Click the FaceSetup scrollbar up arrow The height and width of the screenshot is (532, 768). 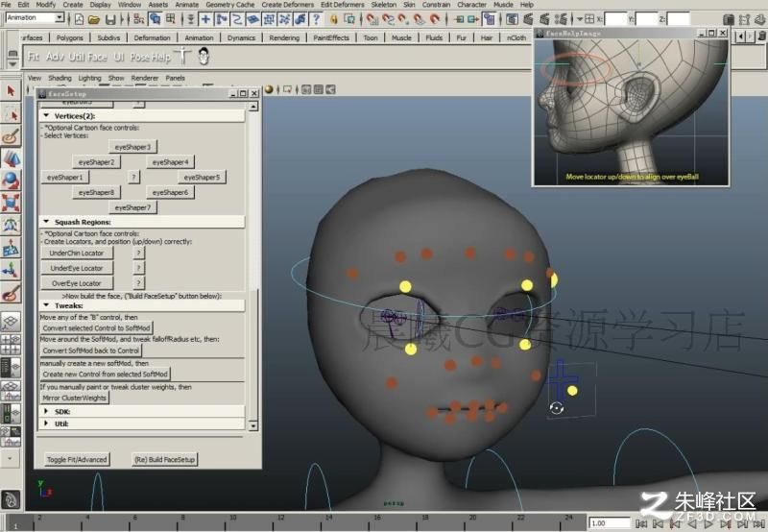point(253,107)
